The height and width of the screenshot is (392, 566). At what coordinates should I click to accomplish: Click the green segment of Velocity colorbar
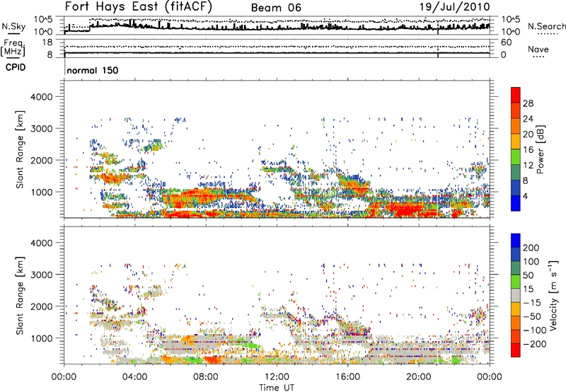(x=516, y=282)
